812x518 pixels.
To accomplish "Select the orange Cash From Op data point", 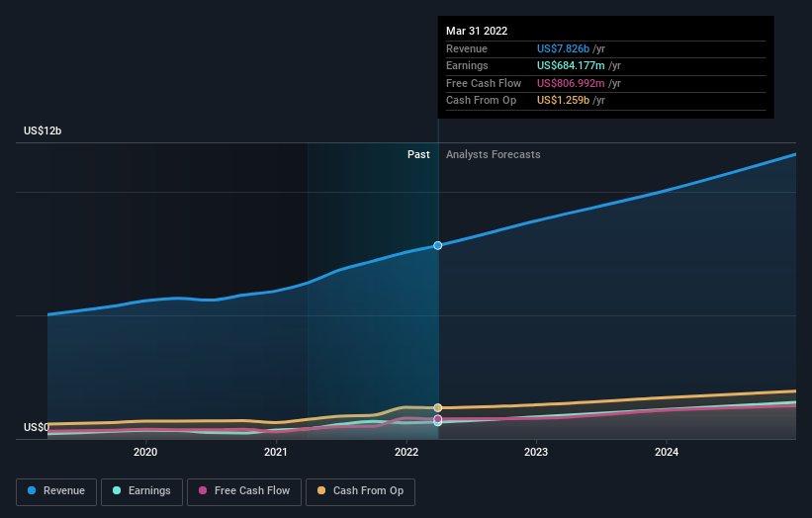I will pos(437,407).
